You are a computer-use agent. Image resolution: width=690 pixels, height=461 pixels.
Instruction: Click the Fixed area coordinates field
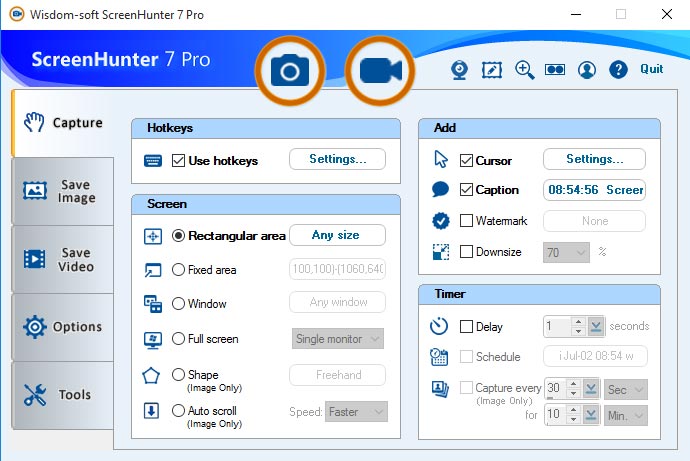(x=338, y=269)
